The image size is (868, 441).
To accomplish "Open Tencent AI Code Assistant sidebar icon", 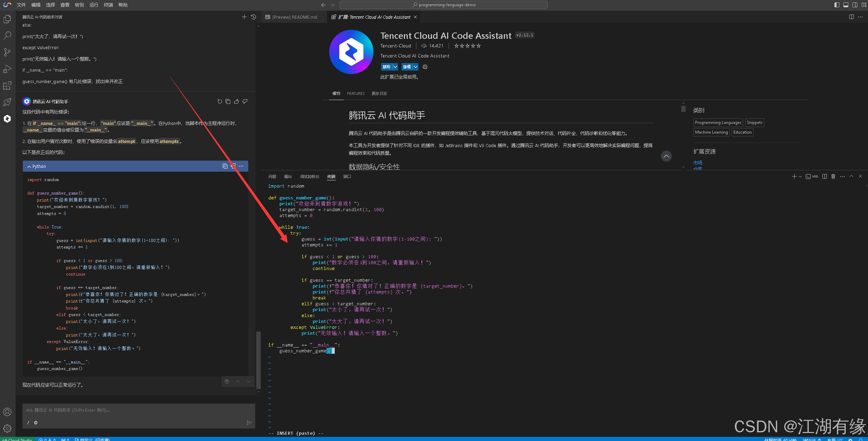I will [x=7, y=119].
